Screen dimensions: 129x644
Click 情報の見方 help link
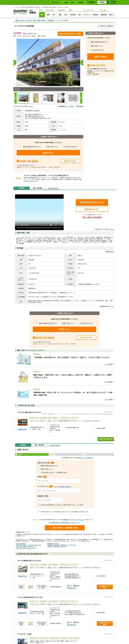click(x=110, y=251)
